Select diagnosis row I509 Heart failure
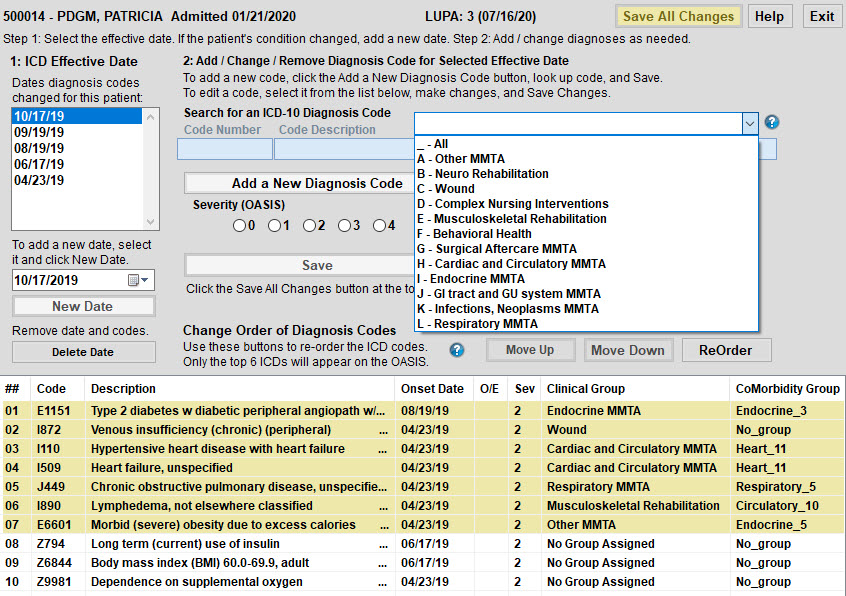Viewport: 846px width, 596px height. [423, 468]
